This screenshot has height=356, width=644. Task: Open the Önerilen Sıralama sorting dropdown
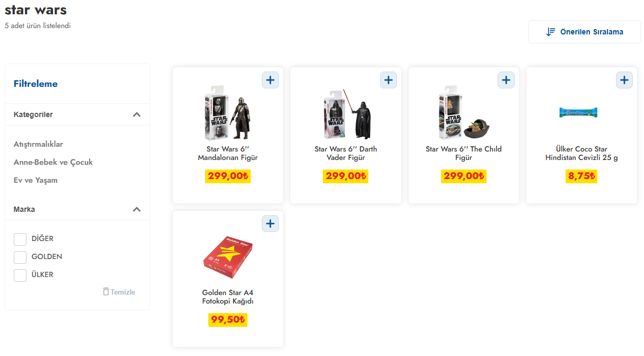pos(585,32)
